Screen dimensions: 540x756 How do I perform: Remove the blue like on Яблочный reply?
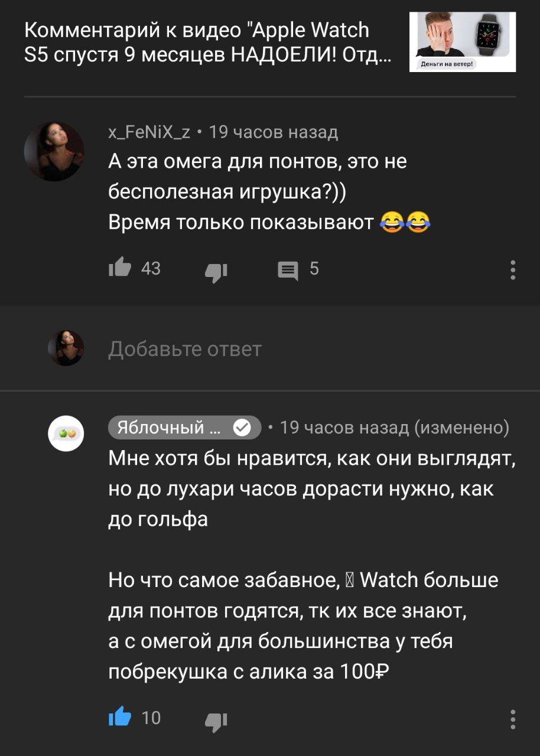click(120, 718)
